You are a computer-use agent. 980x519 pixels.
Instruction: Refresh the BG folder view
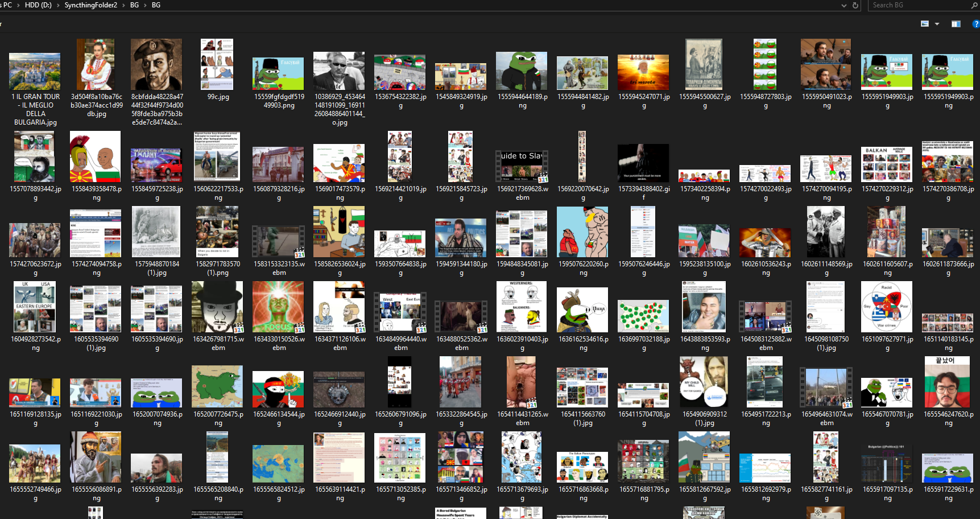tap(855, 5)
